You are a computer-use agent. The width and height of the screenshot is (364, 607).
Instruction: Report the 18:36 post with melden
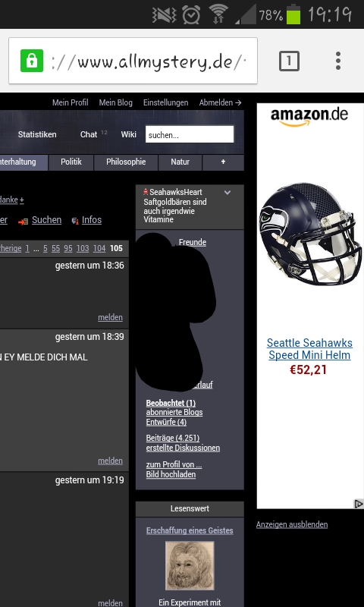click(x=110, y=317)
